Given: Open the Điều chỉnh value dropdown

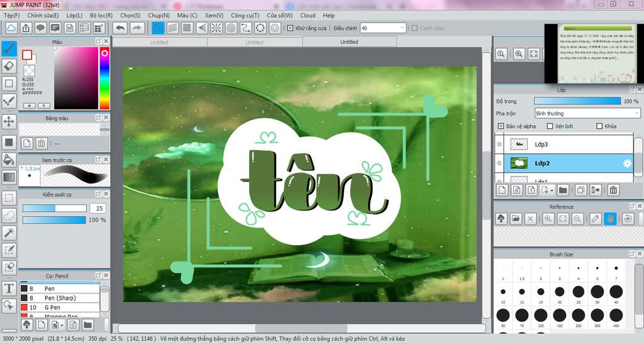Looking at the screenshot, I should (x=402, y=28).
